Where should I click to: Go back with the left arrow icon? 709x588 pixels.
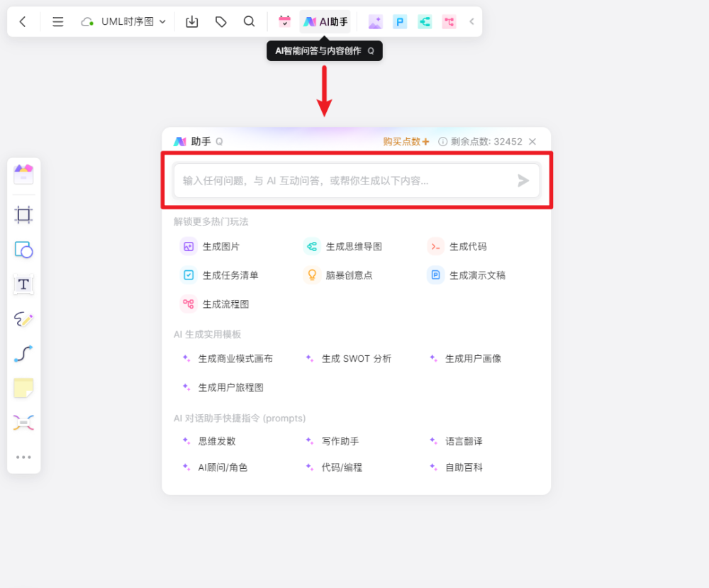[23, 22]
